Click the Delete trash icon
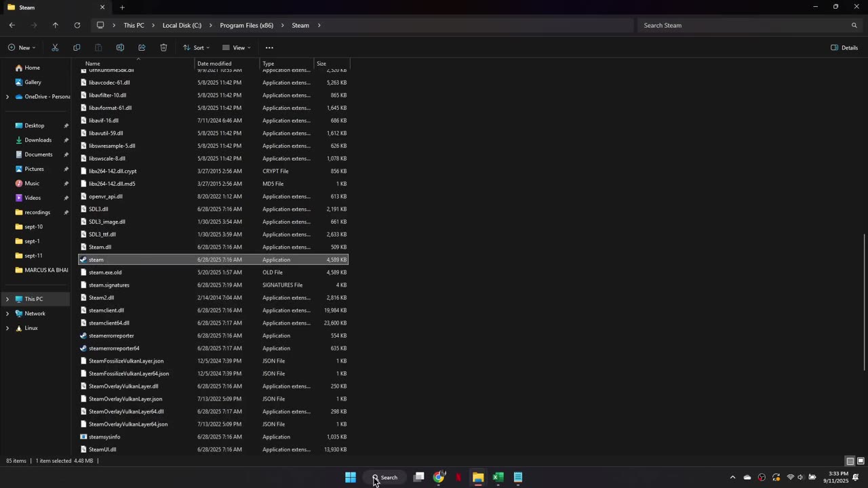 pyautogui.click(x=163, y=47)
